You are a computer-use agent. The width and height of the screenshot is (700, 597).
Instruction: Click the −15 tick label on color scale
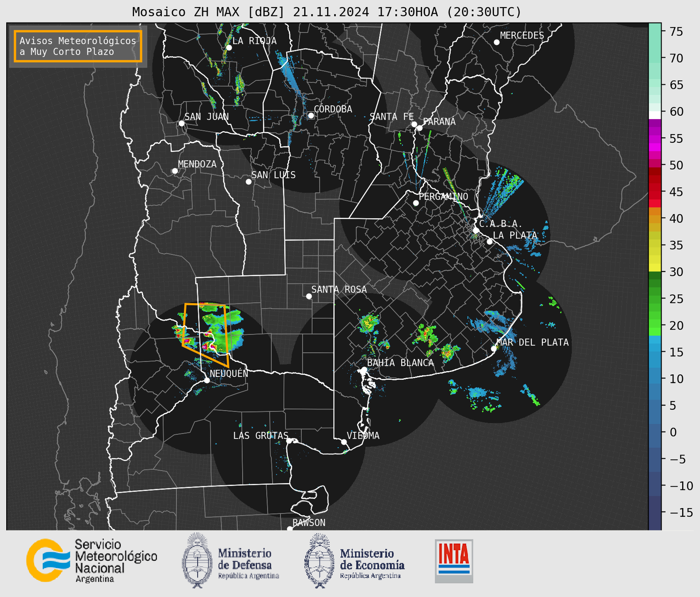(681, 513)
